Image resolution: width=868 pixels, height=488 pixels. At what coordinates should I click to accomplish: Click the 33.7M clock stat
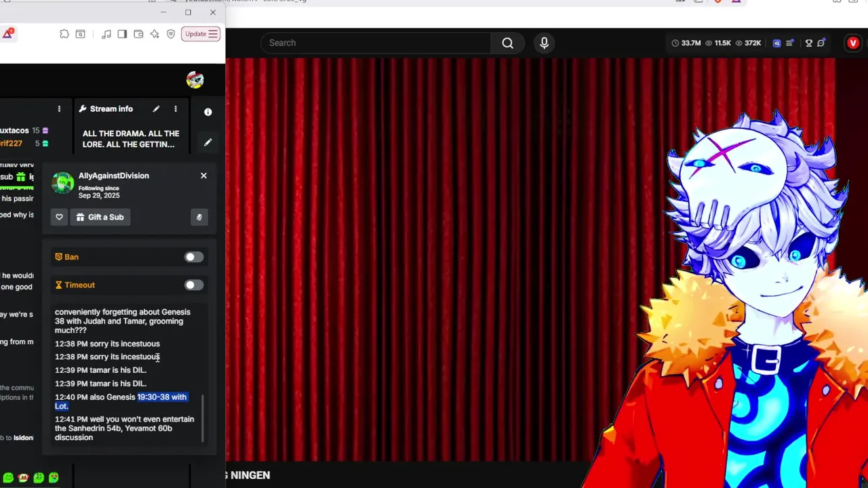[686, 43]
